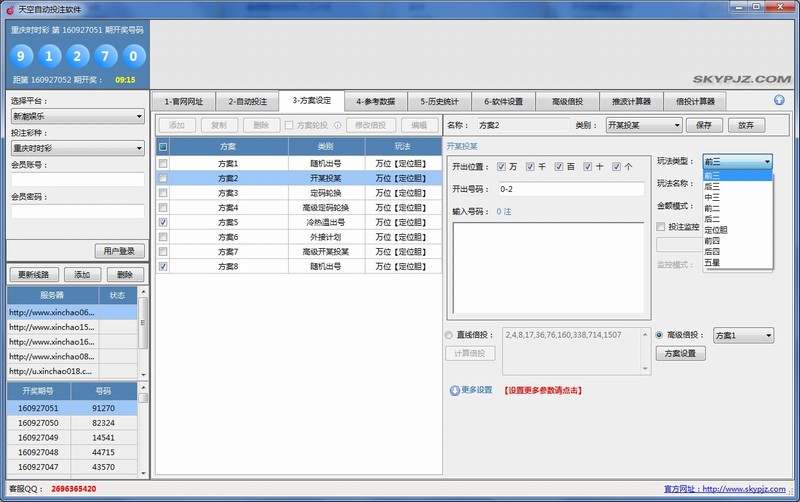
Task: Choose 五星 from the open dropdown list
Action: (712, 263)
